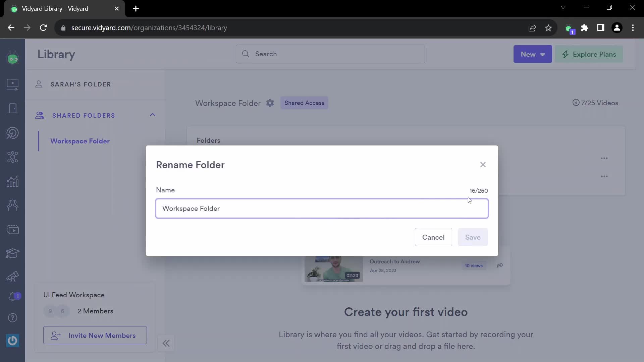Click the Vidyard Library home icon
The height and width of the screenshot is (362, 644).
12,83
